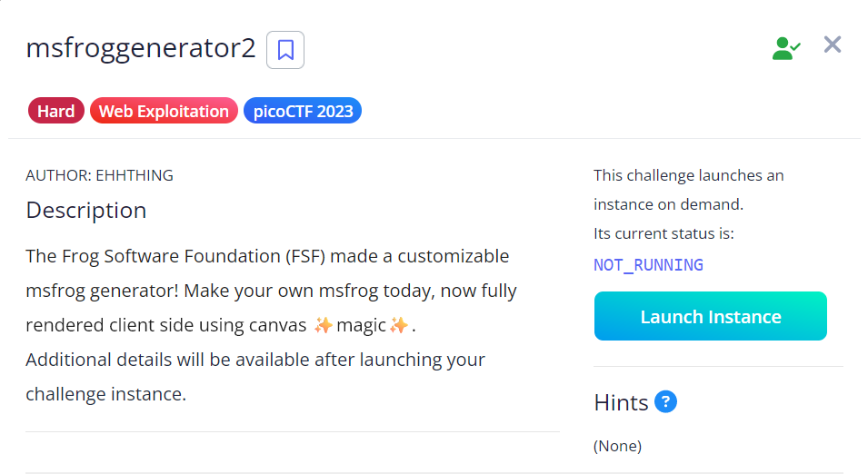The image size is (868, 474).
Task: Click the sparkle emoji after magic
Action: tap(398, 325)
